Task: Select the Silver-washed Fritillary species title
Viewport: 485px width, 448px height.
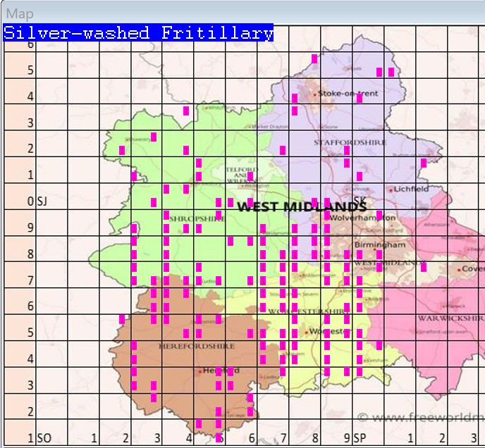Action: [138, 33]
